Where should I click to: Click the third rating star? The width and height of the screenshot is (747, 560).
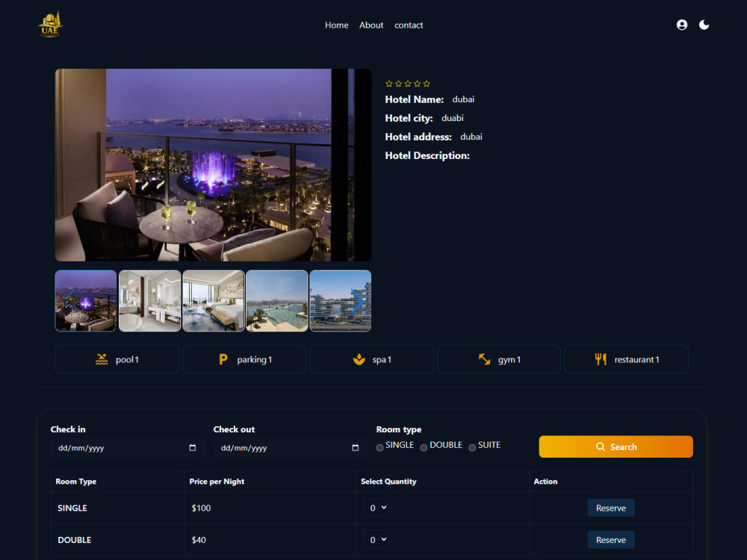pyautogui.click(x=408, y=84)
